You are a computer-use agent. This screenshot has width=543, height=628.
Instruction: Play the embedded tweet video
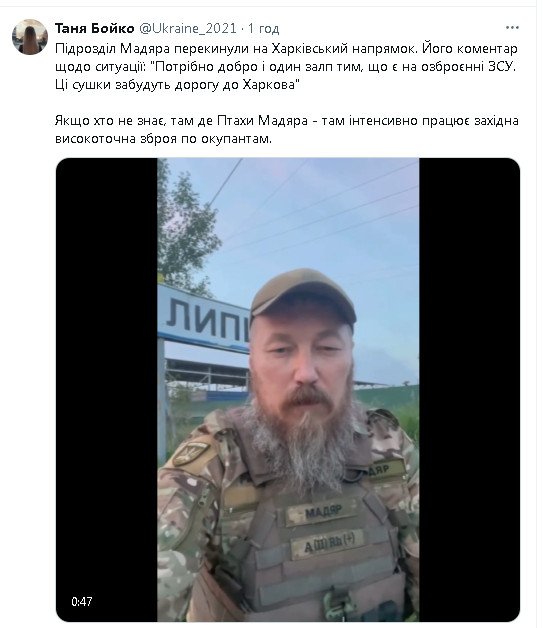coord(288,389)
